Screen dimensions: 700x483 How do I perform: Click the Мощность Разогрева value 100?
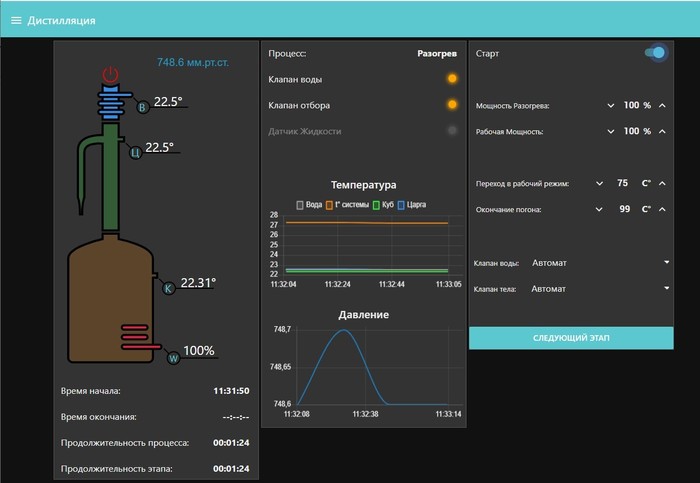(631, 105)
